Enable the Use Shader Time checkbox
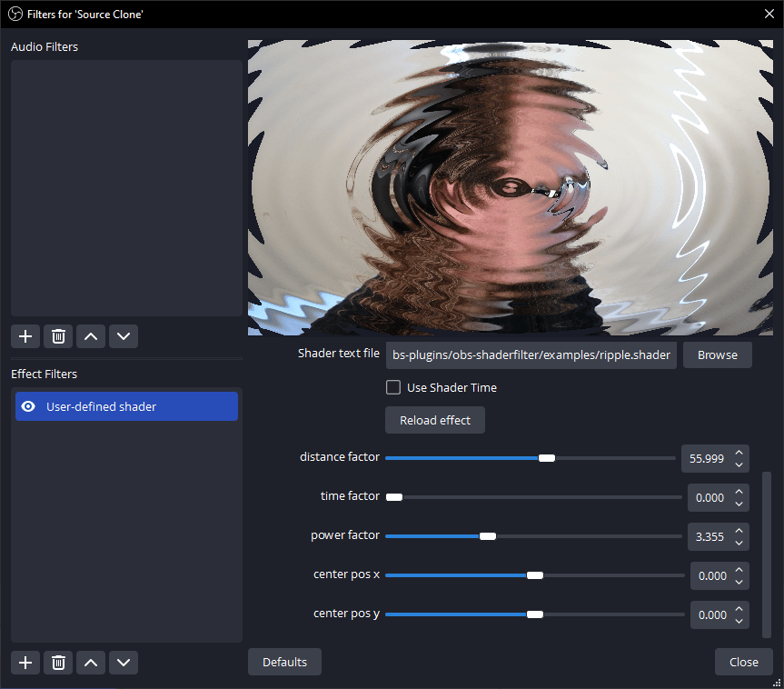 point(393,387)
